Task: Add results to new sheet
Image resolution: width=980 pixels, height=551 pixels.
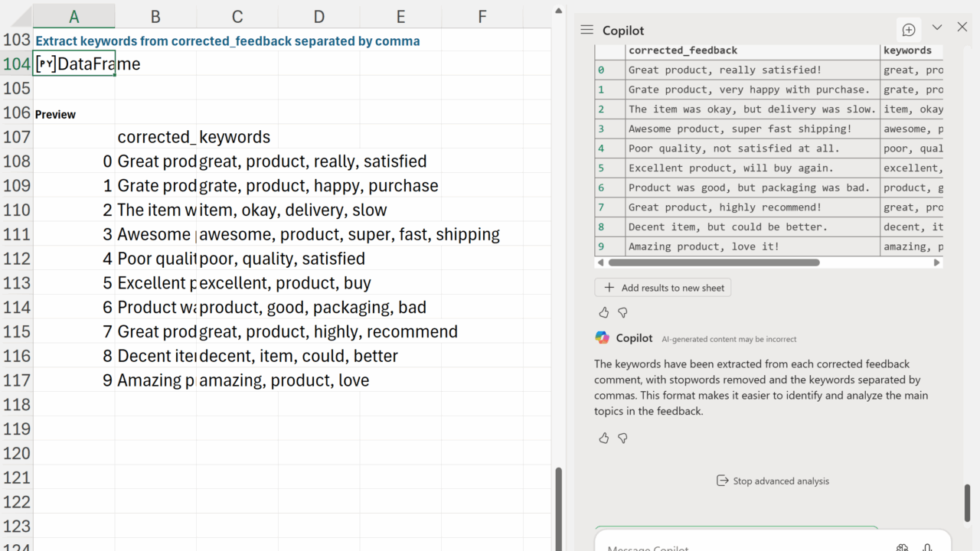Action: 663,288
